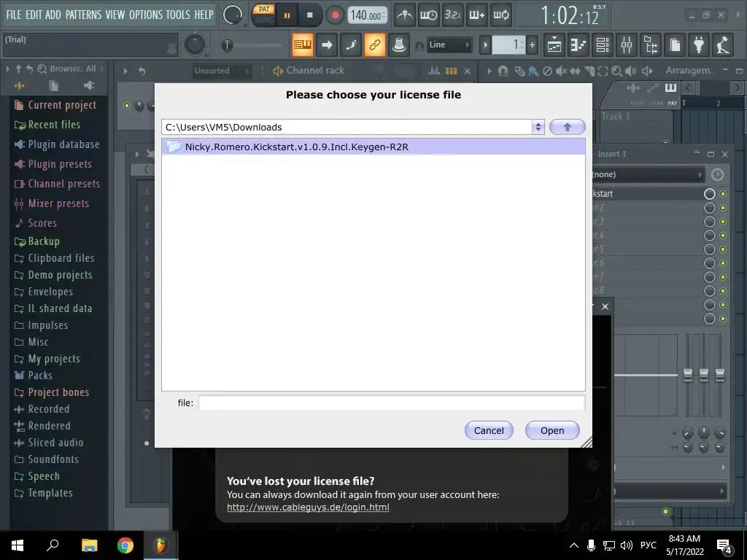Toggle mixer slot 3 enable light
This screenshot has width=747, height=560.
coord(723,222)
